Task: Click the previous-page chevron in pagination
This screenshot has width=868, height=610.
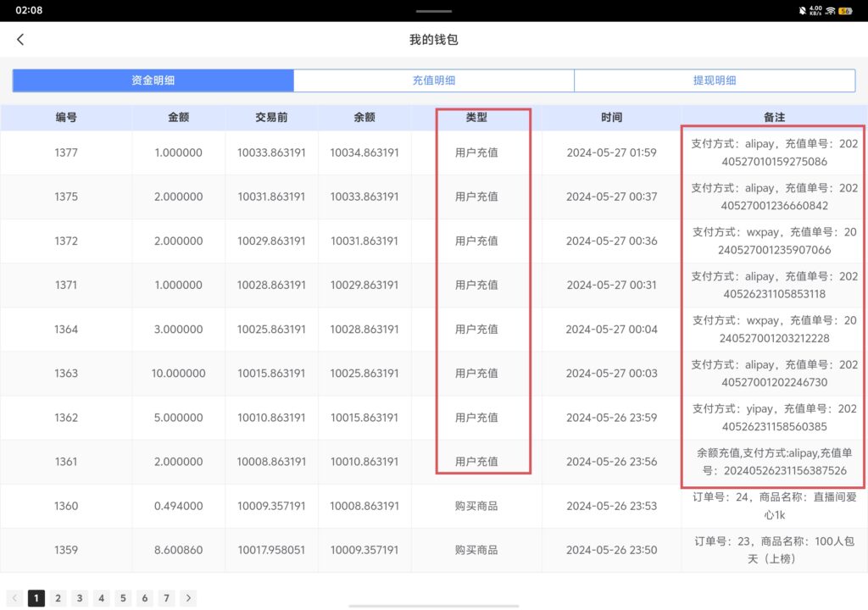Action: click(14, 598)
